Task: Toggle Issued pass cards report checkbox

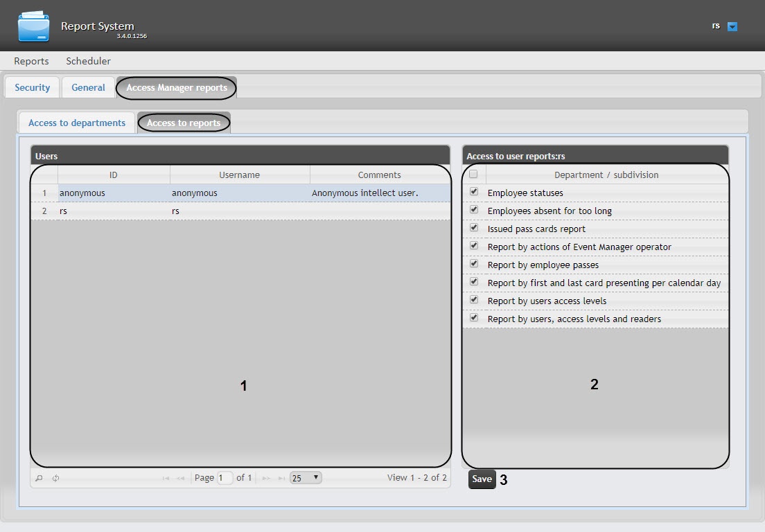Action: (x=474, y=228)
